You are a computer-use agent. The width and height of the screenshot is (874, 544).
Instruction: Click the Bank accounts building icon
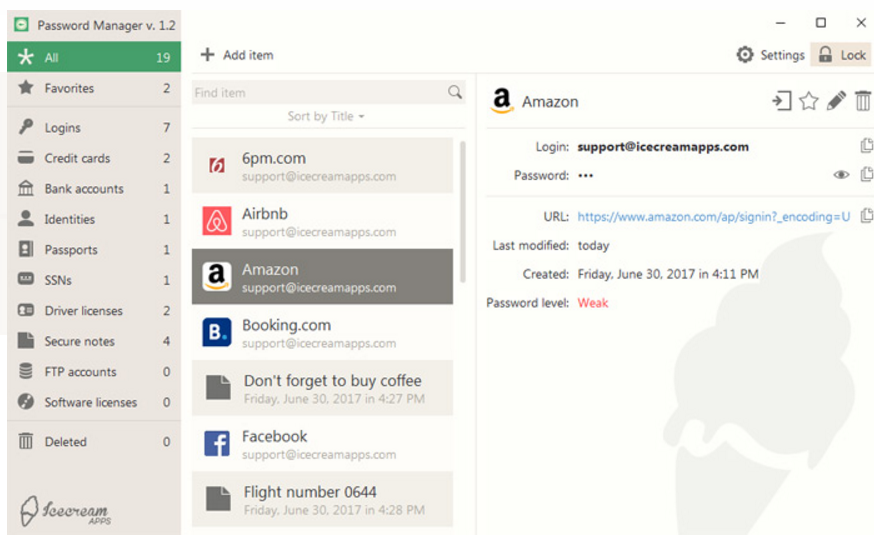pyautogui.click(x=26, y=188)
